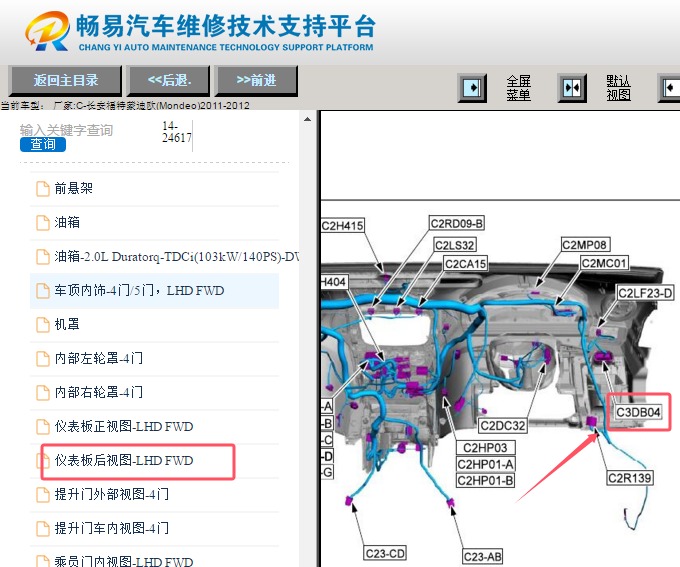
Task: Click connector label C23-CD
Action: pyautogui.click(x=385, y=554)
